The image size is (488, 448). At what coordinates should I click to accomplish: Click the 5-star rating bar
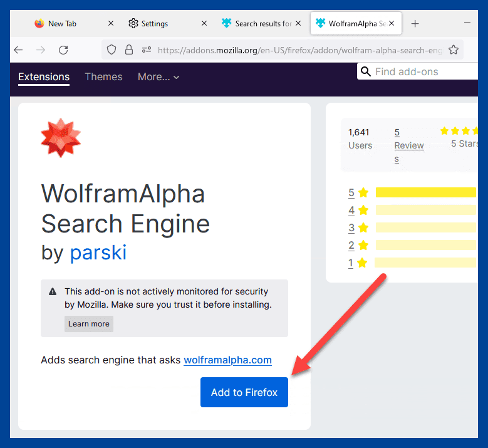click(426, 192)
